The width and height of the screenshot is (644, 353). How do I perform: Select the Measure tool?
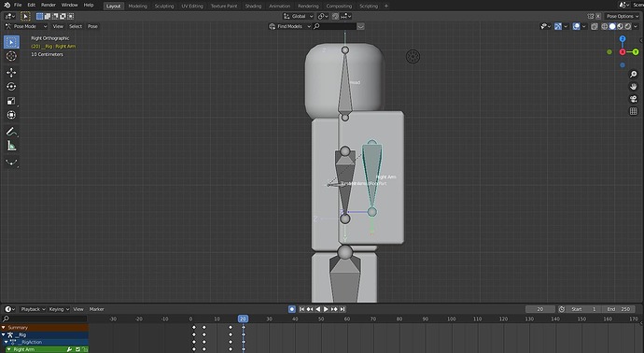click(x=11, y=146)
